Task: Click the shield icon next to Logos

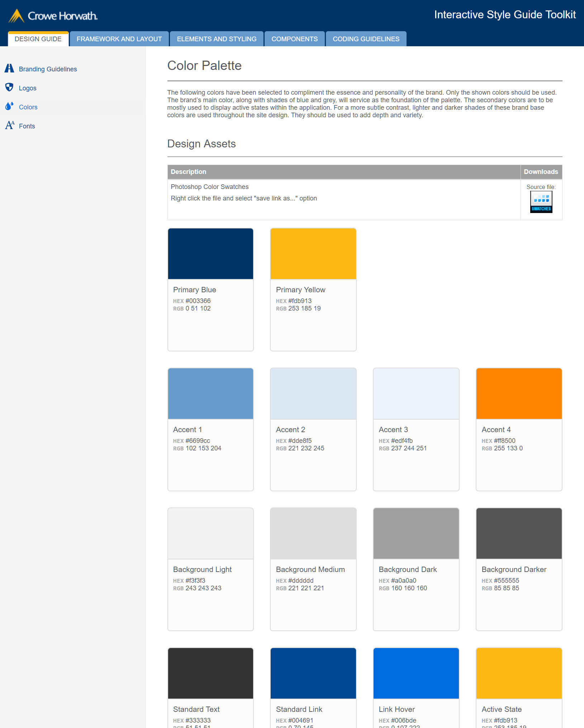Action: 9,87
